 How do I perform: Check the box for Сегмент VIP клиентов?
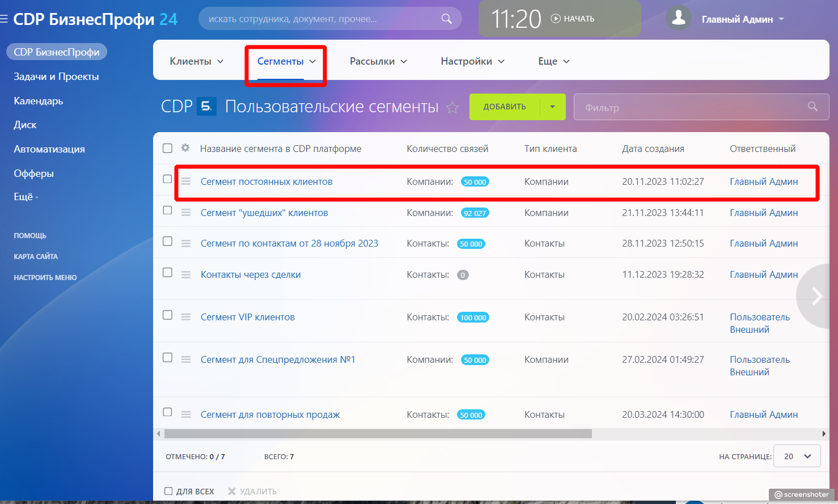pos(167,315)
